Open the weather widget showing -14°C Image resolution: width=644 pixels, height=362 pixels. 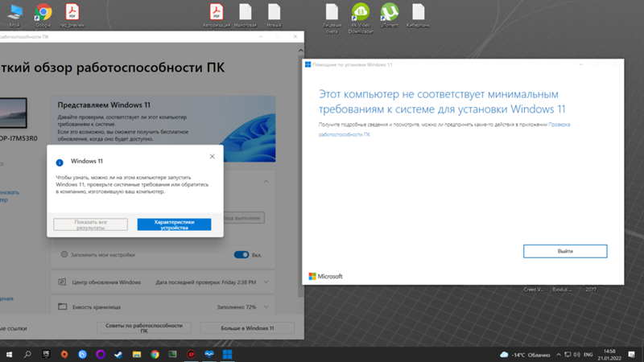coord(525,355)
